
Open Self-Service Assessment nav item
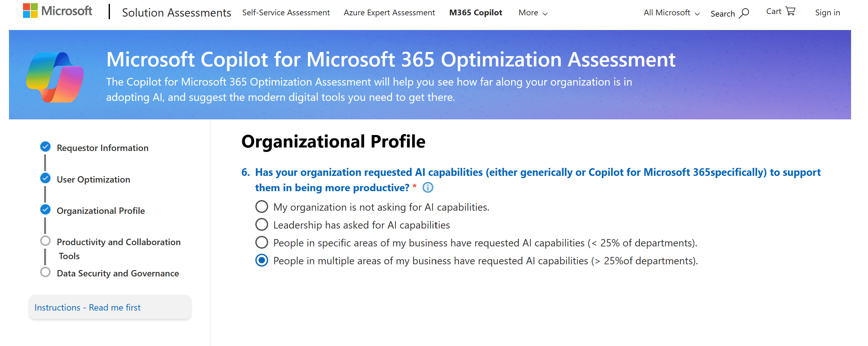point(286,13)
